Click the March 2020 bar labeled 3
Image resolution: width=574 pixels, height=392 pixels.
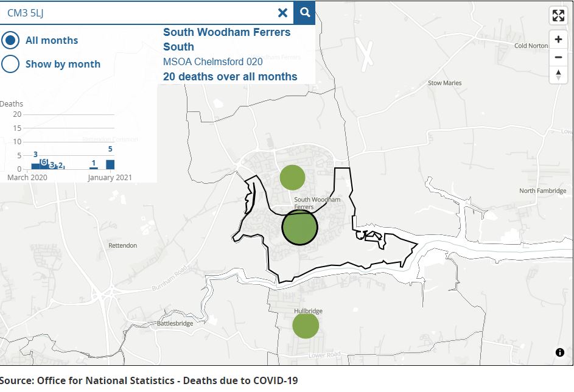35,166
